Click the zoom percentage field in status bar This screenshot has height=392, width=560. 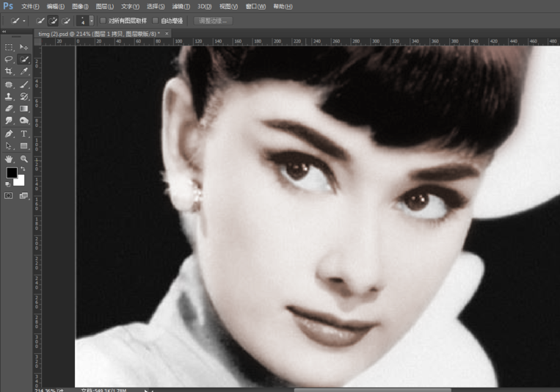[45, 391]
